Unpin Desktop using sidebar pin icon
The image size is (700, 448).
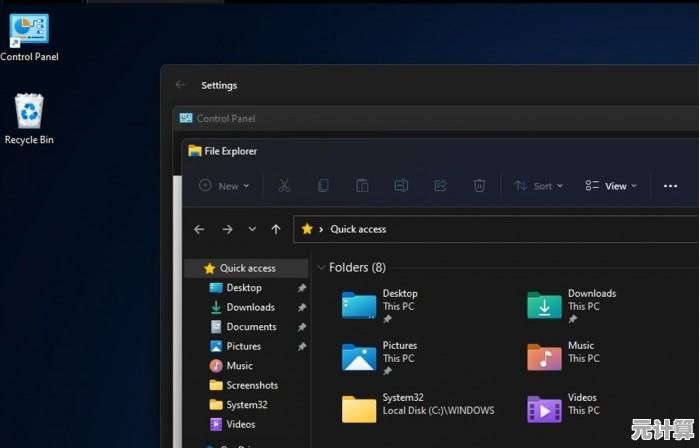coord(302,288)
